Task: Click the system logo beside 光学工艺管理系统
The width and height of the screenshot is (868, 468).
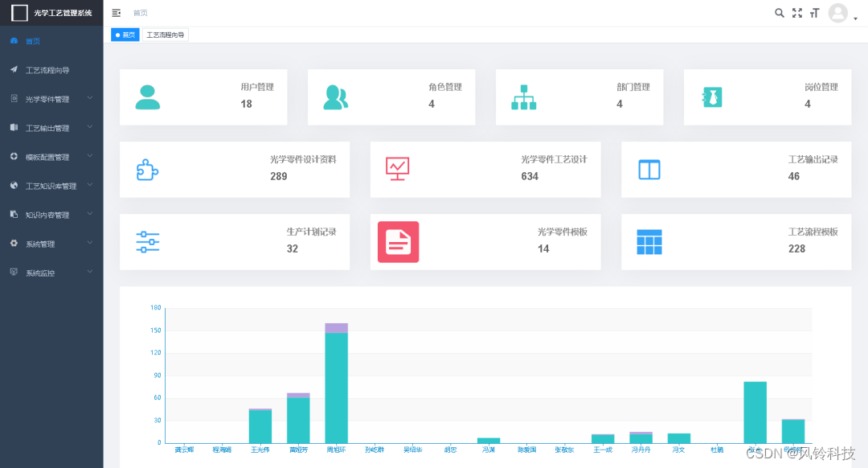Action: 19,13
